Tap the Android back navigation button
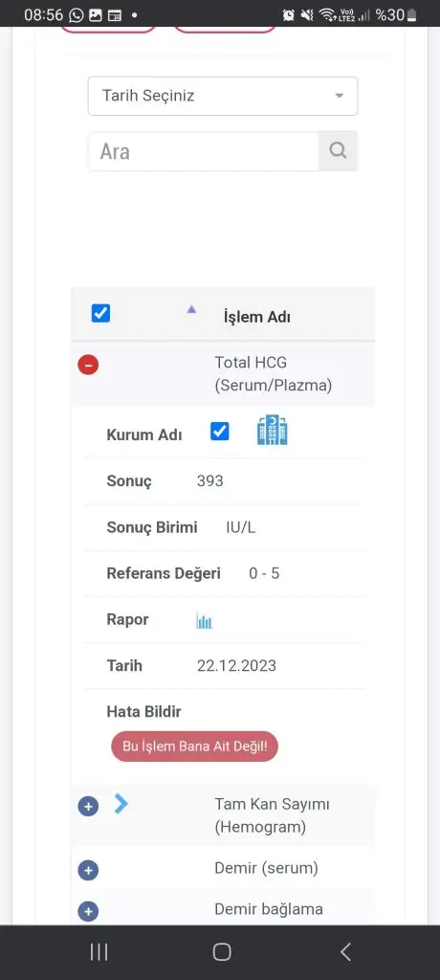440x980 pixels. (345, 952)
